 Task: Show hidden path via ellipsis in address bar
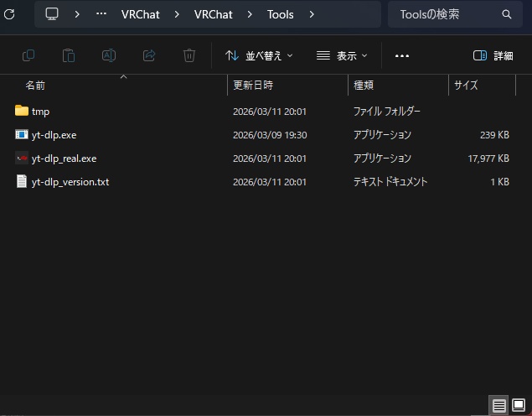(x=101, y=14)
